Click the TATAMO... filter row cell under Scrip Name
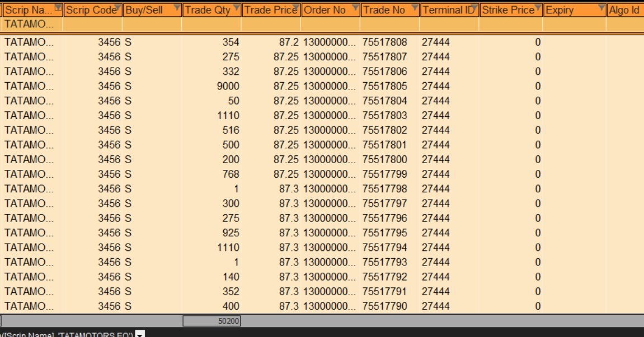The image size is (644, 337). (x=32, y=24)
